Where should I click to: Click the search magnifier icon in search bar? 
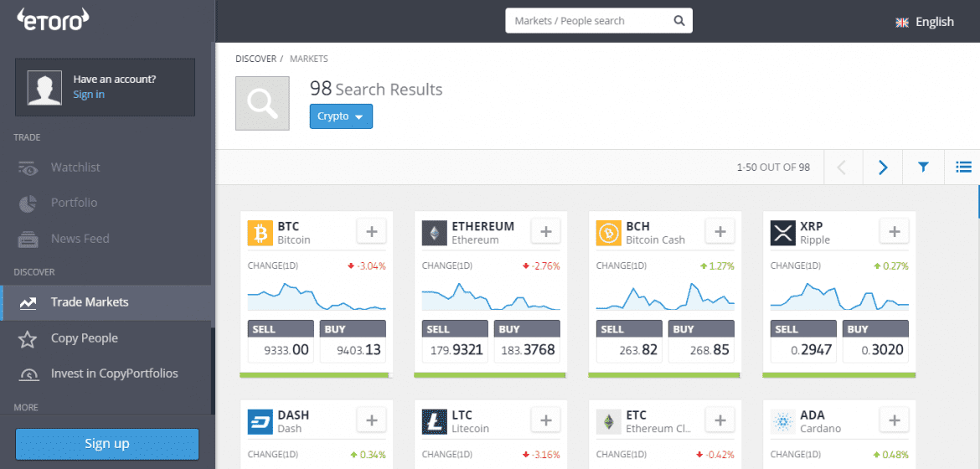click(679, 21)
